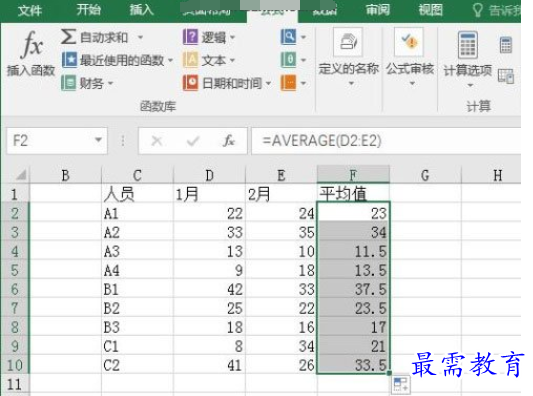Viewport: 533px width, 396px height.
Task: Click the cancel X in formula bar
Action: click(x=157, y=141)
